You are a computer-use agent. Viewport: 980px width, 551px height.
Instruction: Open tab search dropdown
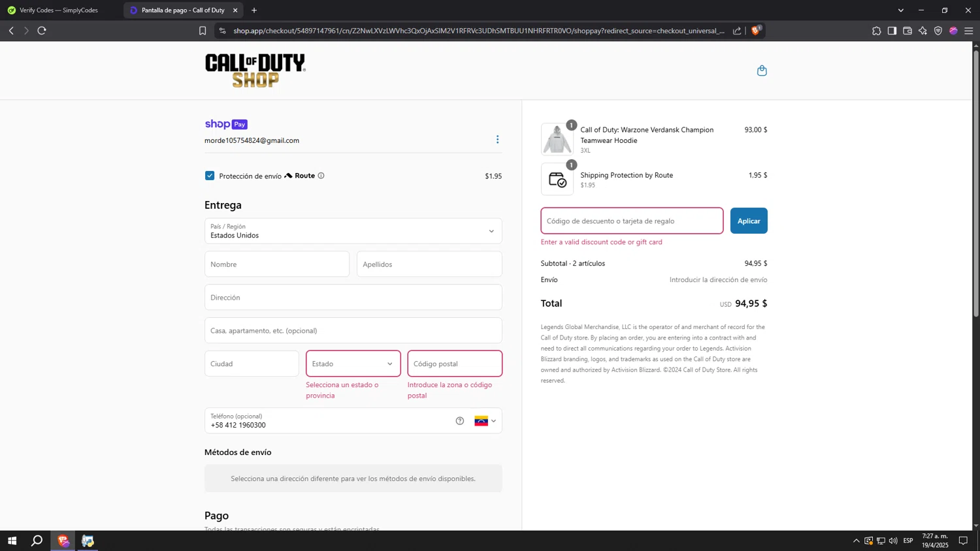pos(901,10)
